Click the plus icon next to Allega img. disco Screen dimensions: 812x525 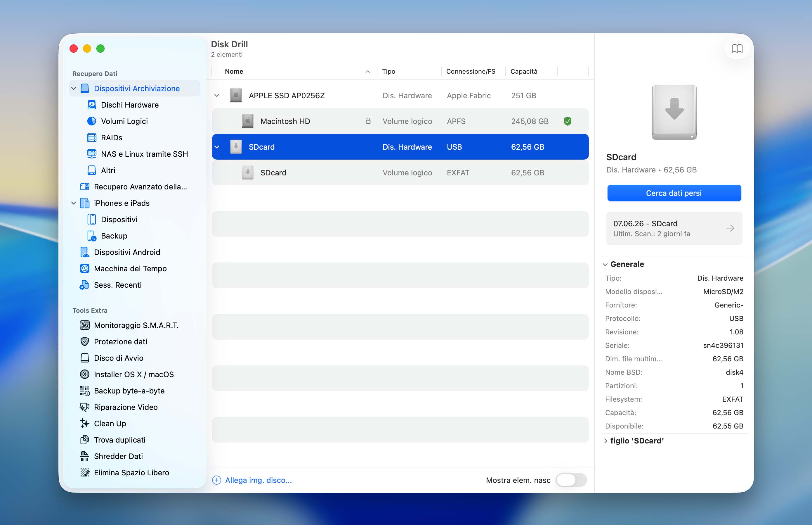coord(217,480)
